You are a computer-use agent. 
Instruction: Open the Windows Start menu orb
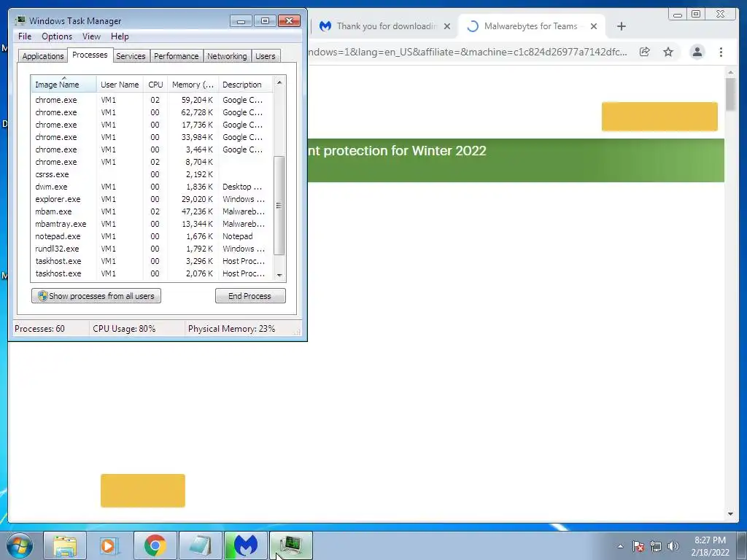(20, 545)
